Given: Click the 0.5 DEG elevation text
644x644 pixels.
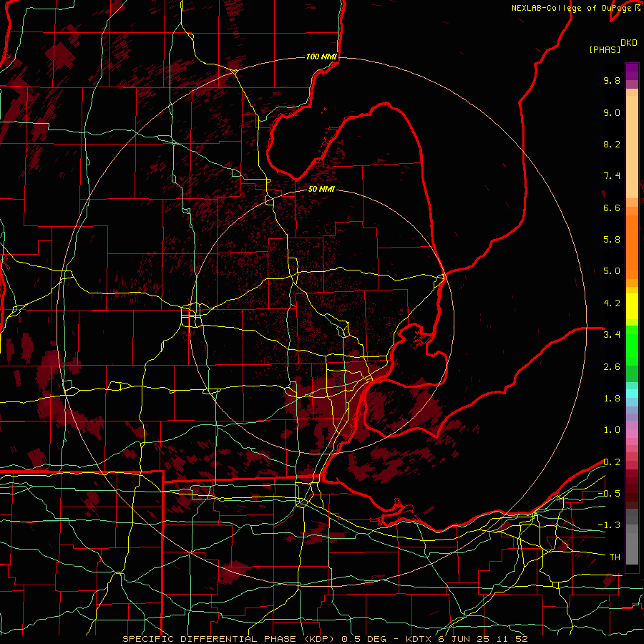Looking at the screenshot, I should tap(364, 639).
